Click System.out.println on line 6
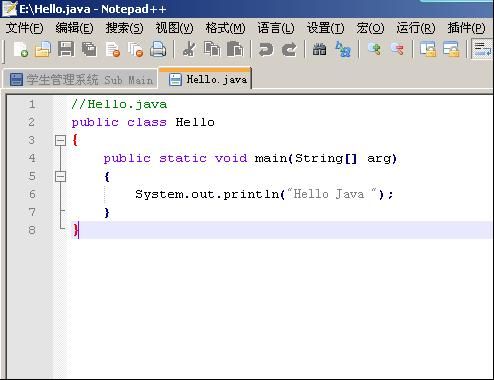 coord(207,194)
